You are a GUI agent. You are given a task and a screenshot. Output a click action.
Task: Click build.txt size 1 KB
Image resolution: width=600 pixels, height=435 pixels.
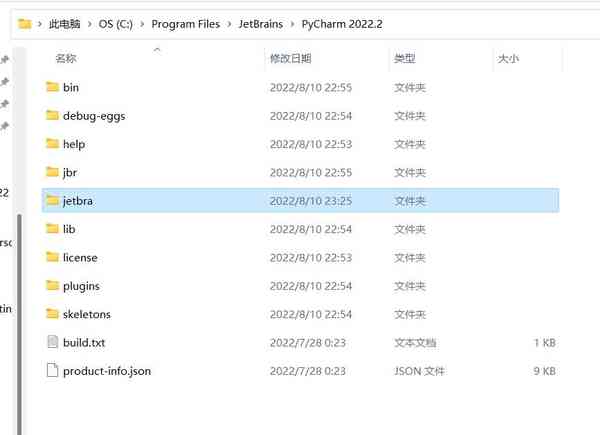tap(545, 342)
